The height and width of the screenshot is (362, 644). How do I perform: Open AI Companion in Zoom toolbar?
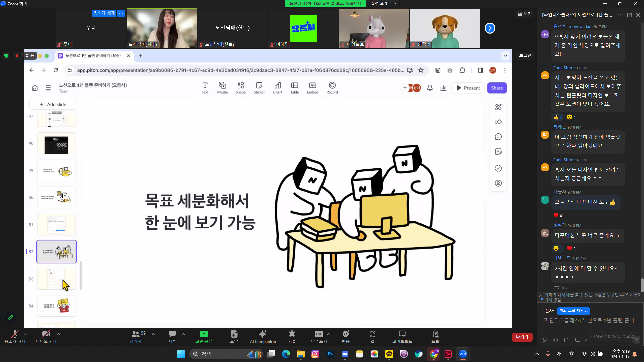(263, 337)
